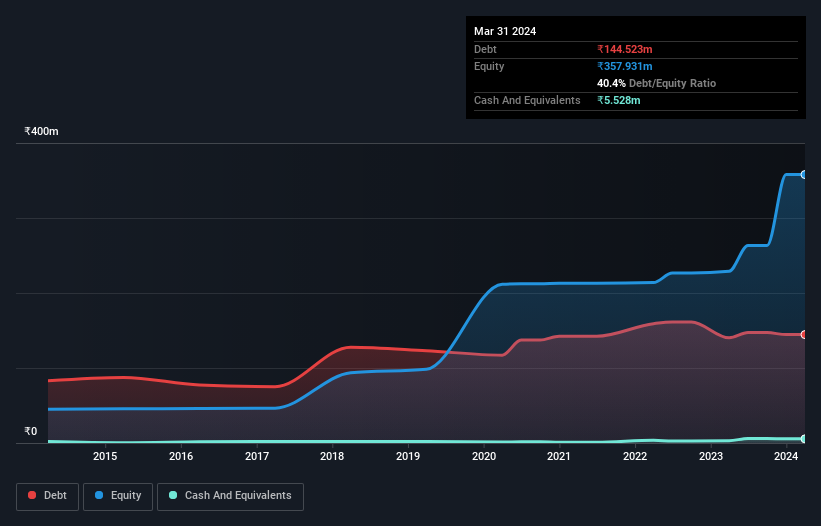Click the ₹0 y-axis label

click(31, 431)
